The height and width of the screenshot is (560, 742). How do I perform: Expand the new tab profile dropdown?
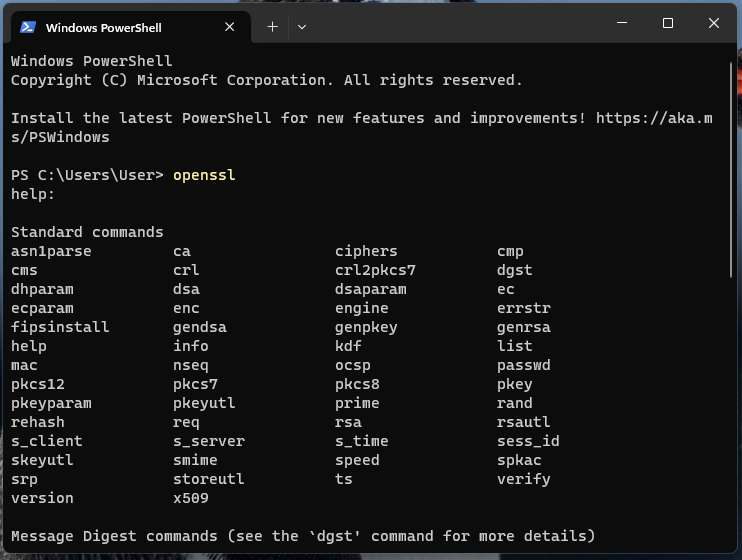302,27
